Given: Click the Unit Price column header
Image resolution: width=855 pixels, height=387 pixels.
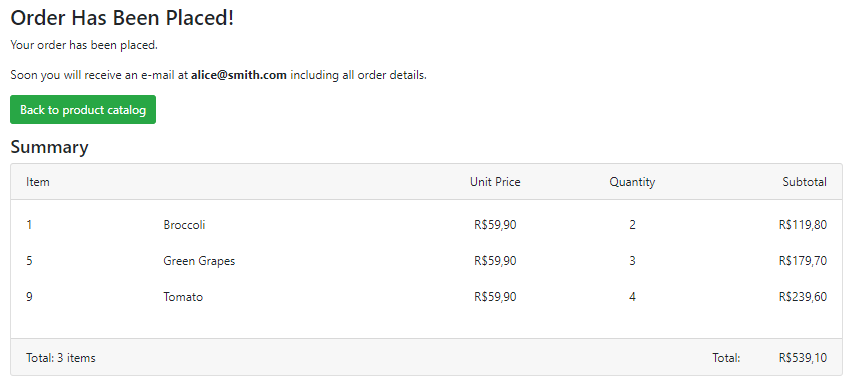Looking at the screenshot, I should pos(495,182).
